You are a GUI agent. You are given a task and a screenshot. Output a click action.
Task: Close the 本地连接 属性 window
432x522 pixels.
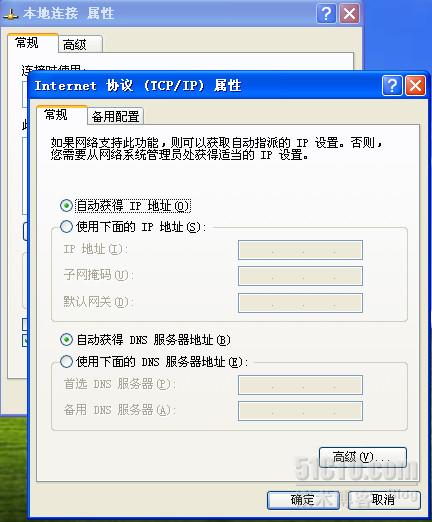[349, 14]
